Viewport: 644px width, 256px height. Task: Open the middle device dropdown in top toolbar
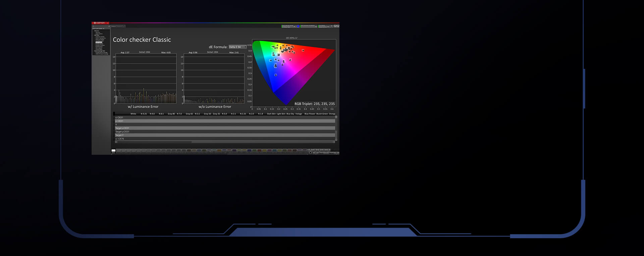[x=309, y=26]
